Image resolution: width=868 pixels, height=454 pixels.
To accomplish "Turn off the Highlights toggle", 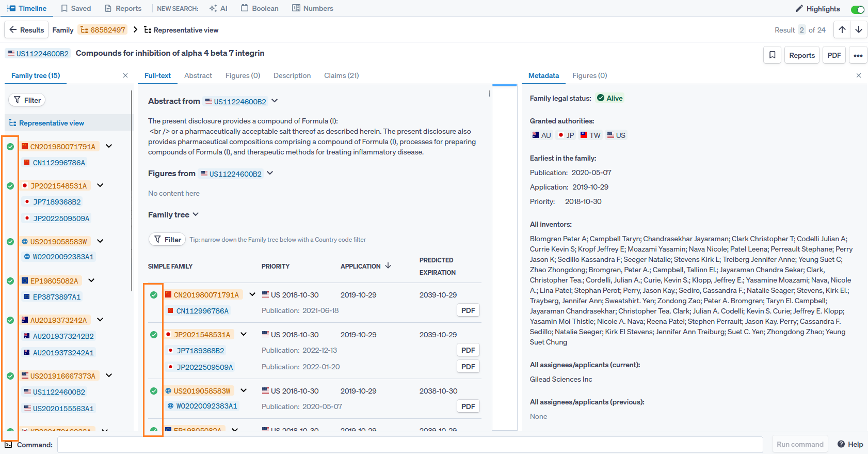I will [x=857, y=9].
